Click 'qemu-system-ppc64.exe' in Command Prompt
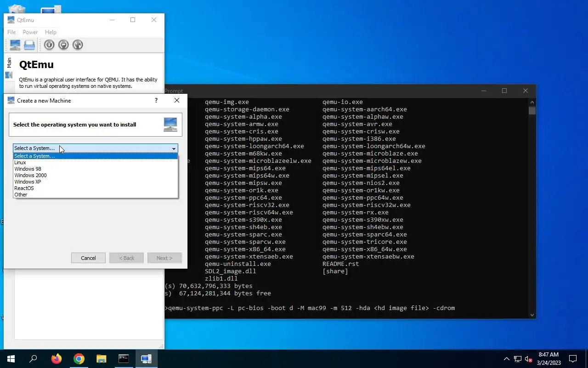This screenshot has width=588, height=368. coord(243,197)
